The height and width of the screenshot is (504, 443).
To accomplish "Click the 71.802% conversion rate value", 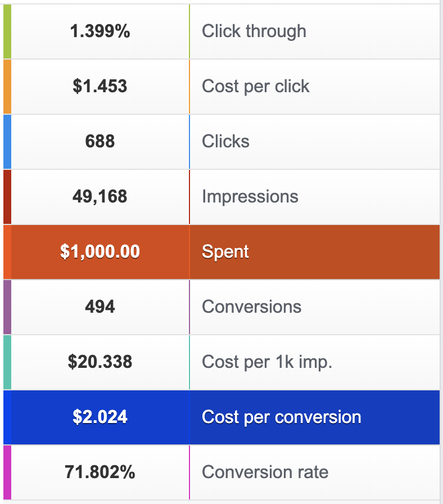I will 100,472.
